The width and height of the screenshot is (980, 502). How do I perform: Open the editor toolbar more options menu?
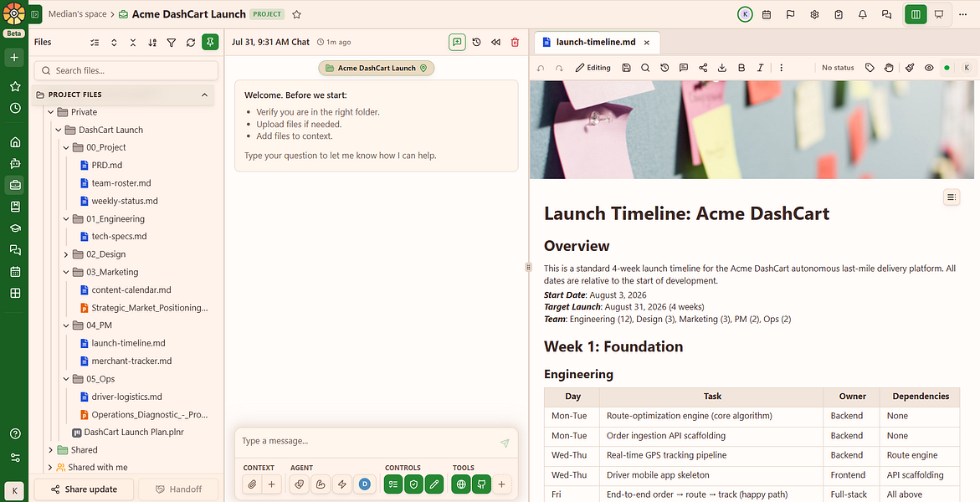click(x=782, y=68)
